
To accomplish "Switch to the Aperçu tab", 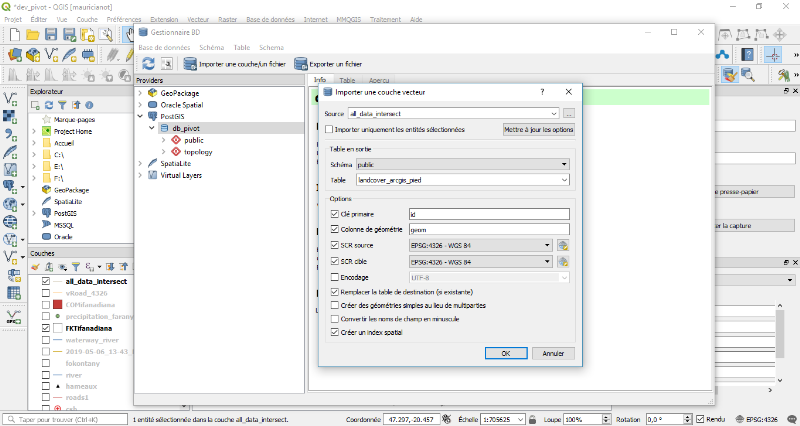I will click(379, 80).
